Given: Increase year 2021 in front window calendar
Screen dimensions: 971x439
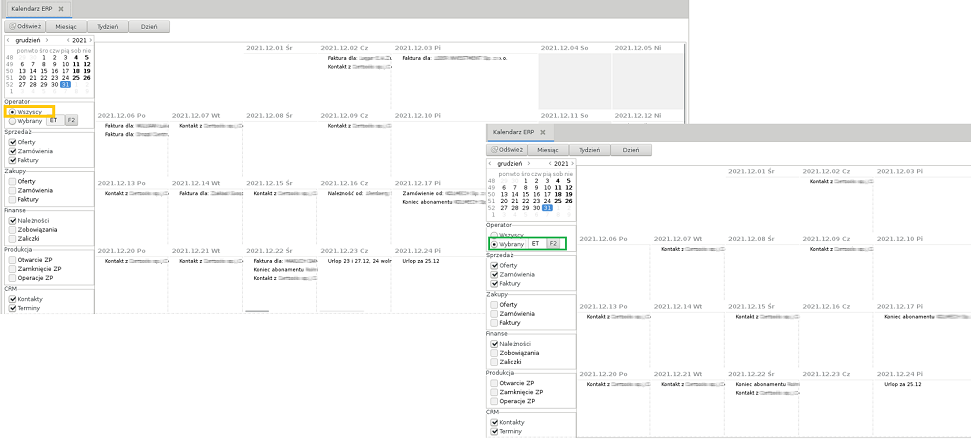Looking at the screenshot, I should [573, 163].
